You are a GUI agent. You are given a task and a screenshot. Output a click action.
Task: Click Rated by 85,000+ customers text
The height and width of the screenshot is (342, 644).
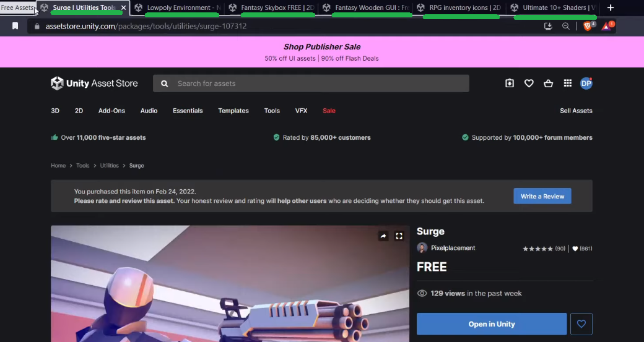(326, 138)
